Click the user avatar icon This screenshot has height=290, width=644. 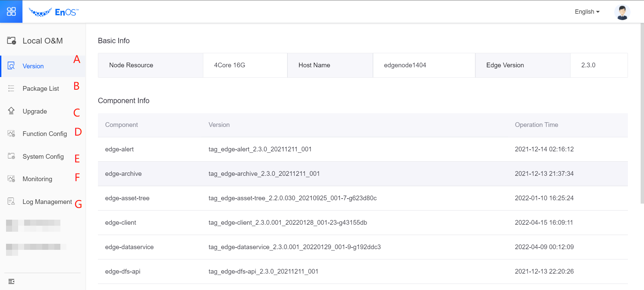[x=622, y=12]
